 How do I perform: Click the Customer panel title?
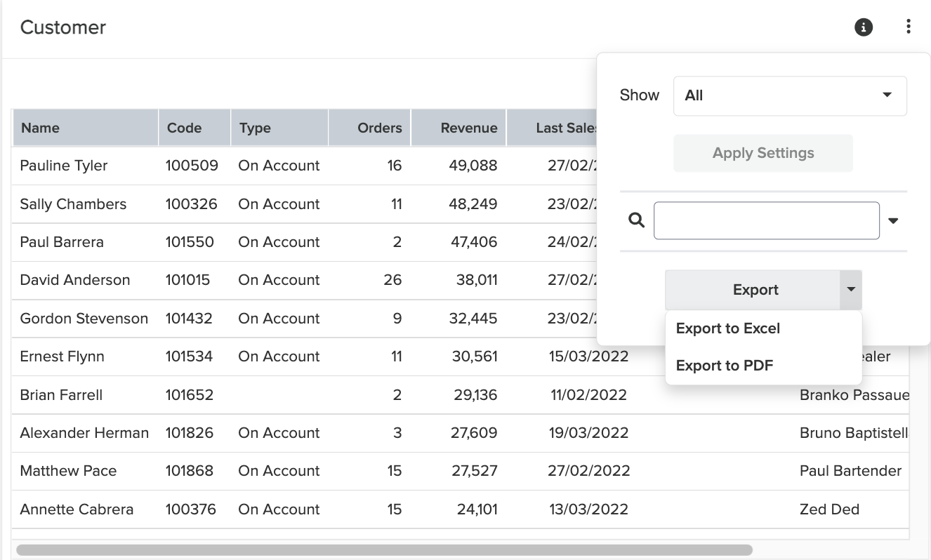click(x=63, y=27)
